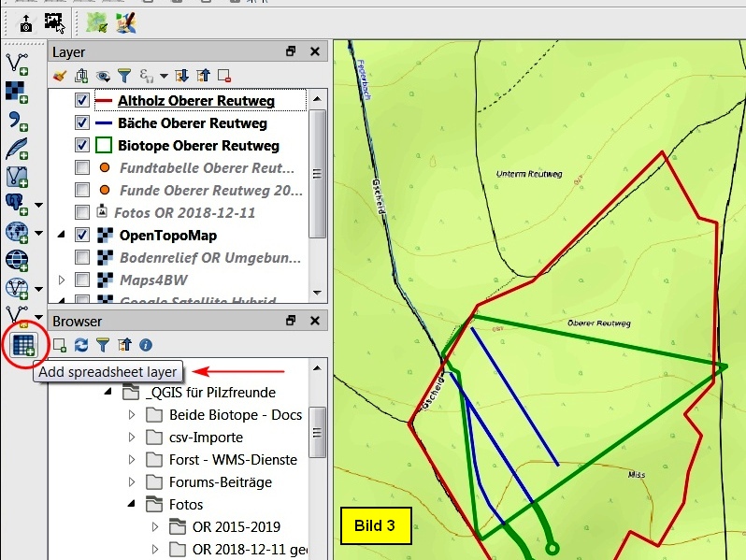Enable the Fotos OR 2018-12-11 layer
Viewport: 746px width, 560px height.
(82, 212)
